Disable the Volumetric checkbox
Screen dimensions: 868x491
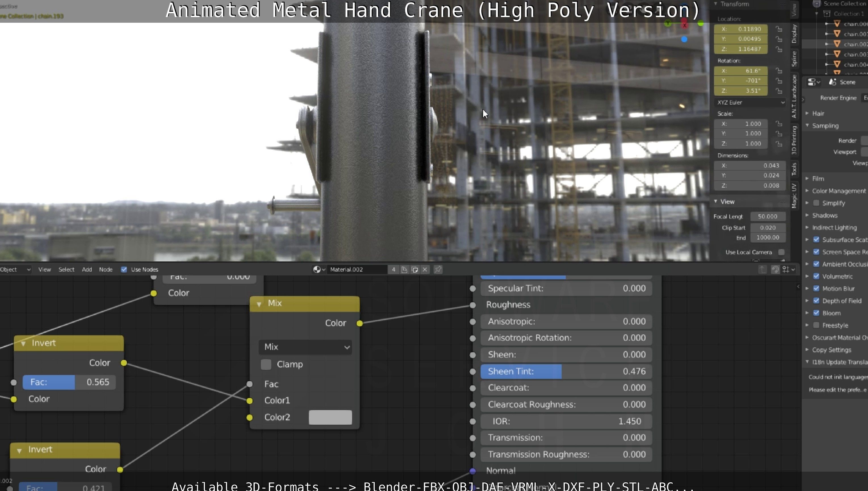pos(816,276)
